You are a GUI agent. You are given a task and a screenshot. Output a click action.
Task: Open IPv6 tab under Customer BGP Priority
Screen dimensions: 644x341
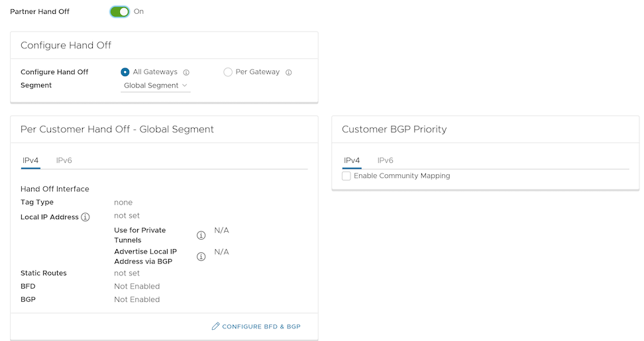pos(386,160)
